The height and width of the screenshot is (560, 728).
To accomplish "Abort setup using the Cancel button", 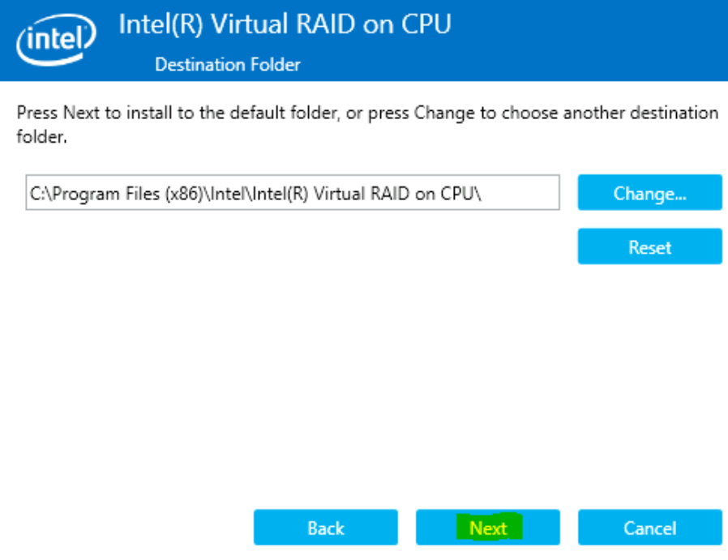I will point(649,528).
